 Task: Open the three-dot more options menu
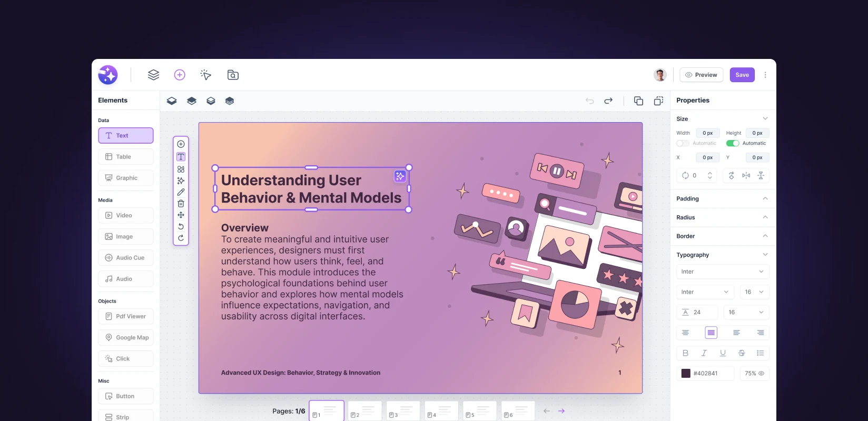point(765,75)
